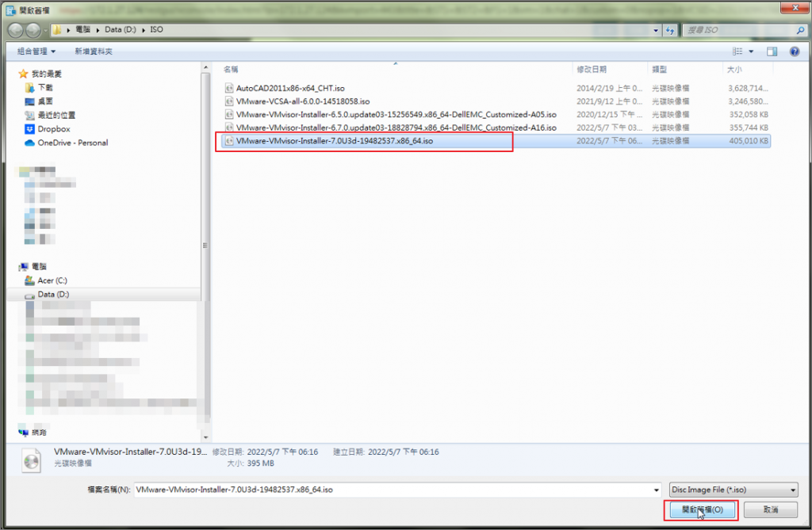This screenshot has width=812, height=530.
Task: Click 取消 cancel button
Action: coord(771,510)
